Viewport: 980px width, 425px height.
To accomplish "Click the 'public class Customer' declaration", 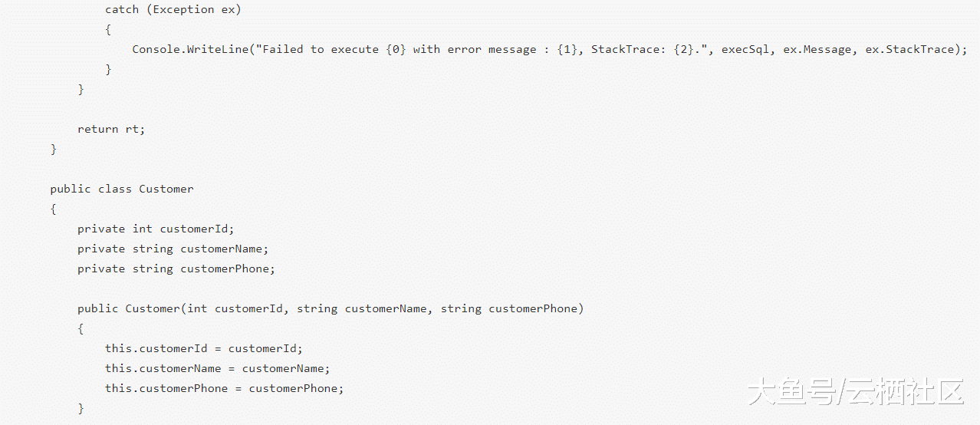I will (122, 189).
